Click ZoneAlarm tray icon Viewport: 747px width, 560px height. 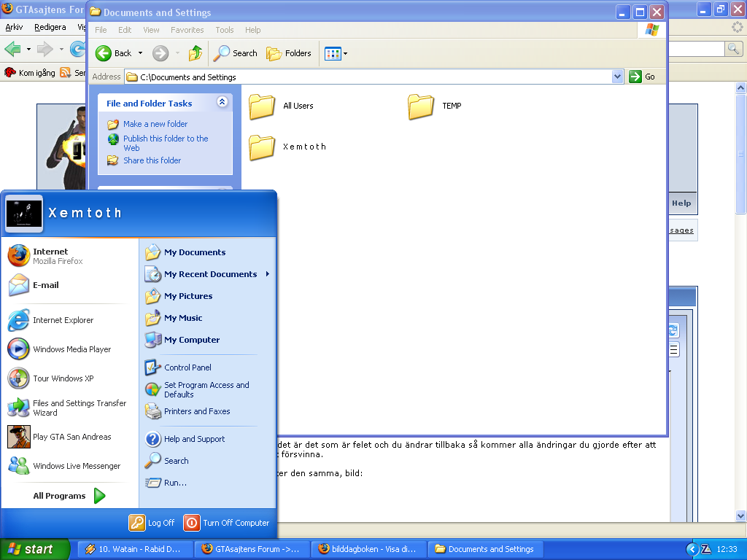(x=706, y=549)
